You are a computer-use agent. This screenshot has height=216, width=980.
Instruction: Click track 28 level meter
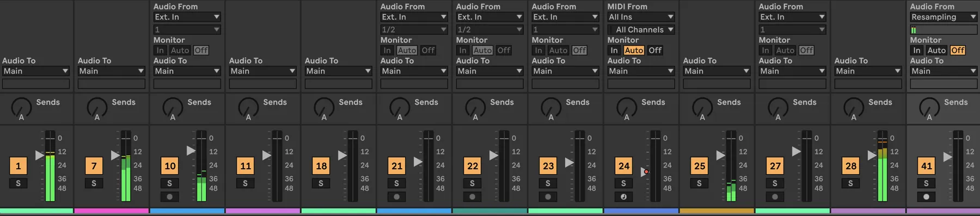[883, 166]
